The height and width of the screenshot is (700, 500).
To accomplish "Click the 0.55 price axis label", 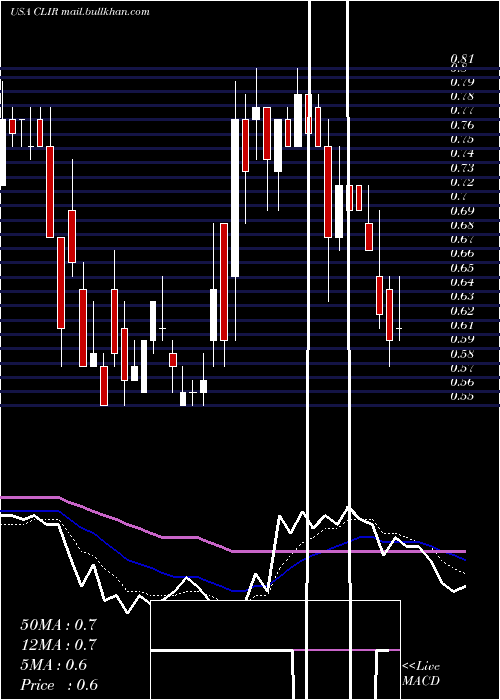I will click(x=462, y=396).
